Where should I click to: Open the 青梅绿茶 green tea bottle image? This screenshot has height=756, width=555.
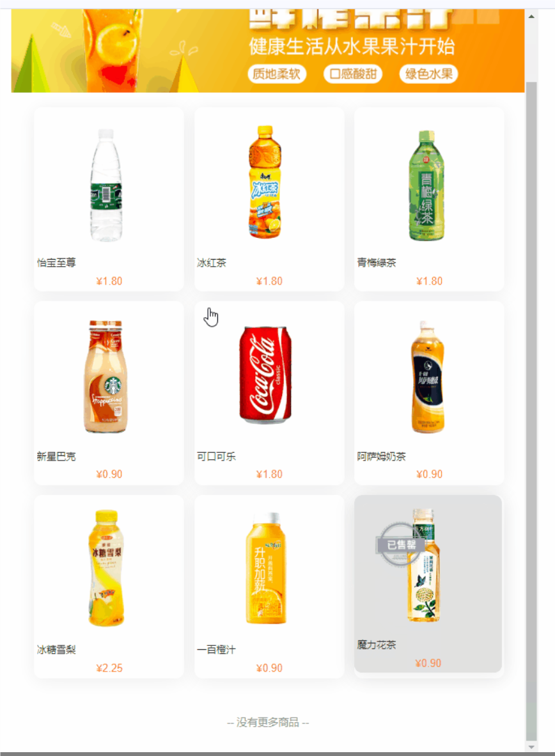tap(426, 185)
